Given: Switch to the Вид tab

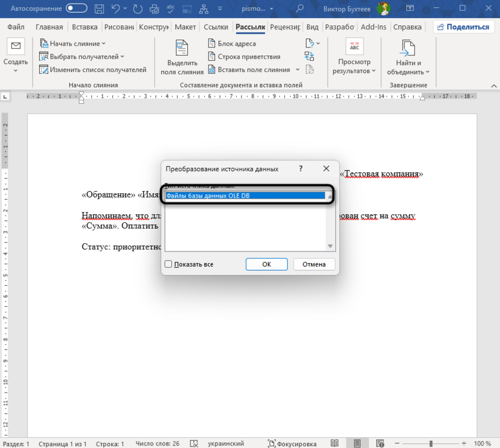Looking at the screenshot, I should [312, 27].
